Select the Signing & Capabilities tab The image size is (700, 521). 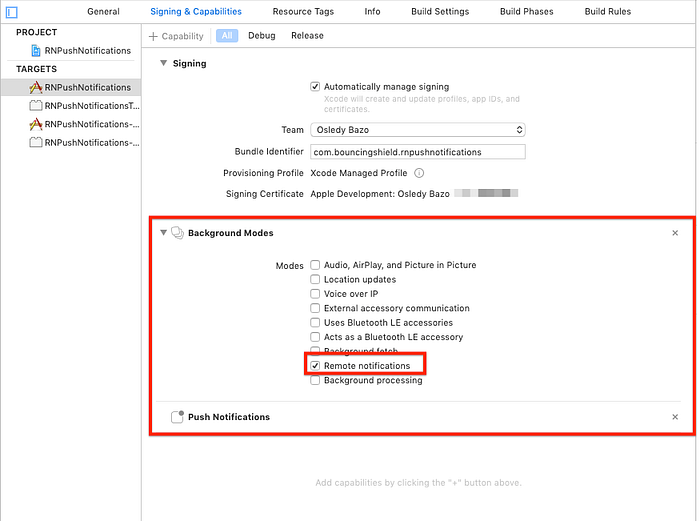196,12
